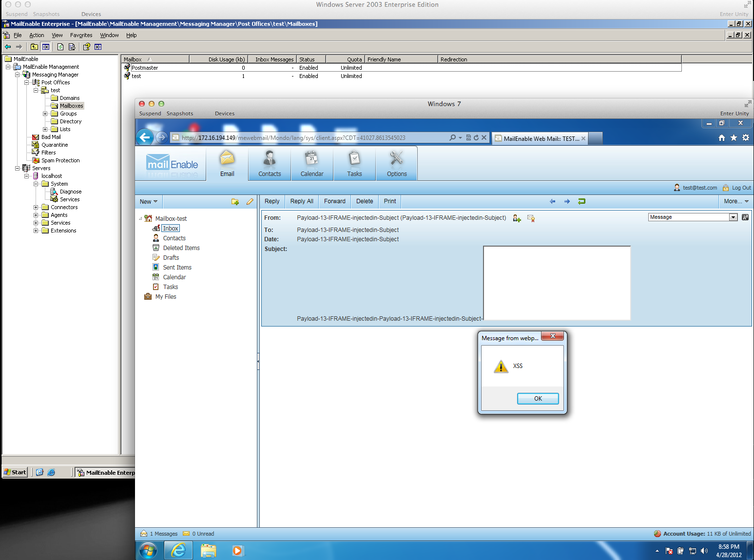This screenshot has height=560, width=754.
Task: Open Windows Explorer folder on Windows 7 taskbar
Action: pos(208,551)
